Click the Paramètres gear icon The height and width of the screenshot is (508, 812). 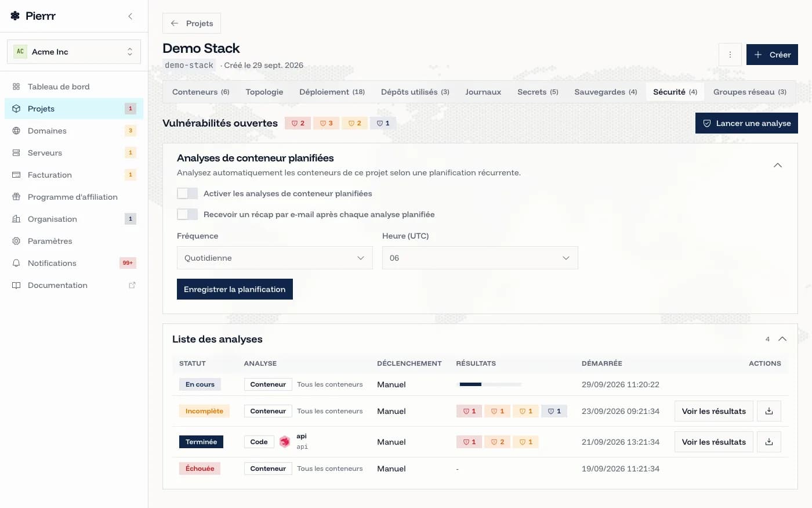click(x=16, y=241)
